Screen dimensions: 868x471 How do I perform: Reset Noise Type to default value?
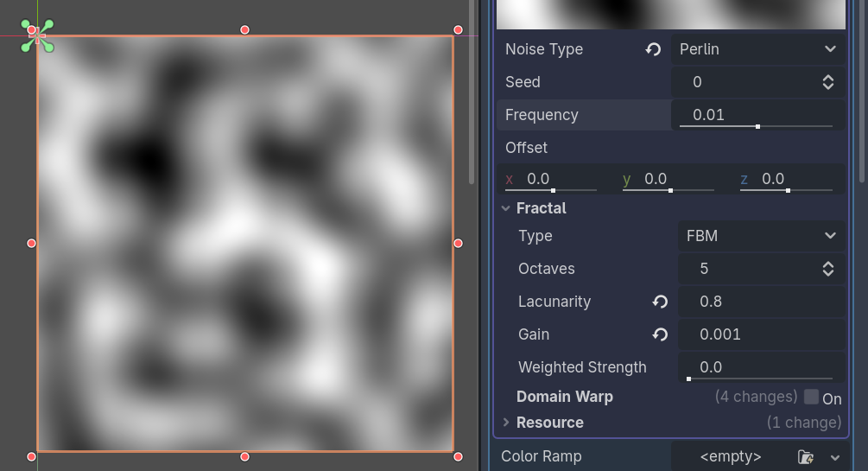[x=653, y=49]
